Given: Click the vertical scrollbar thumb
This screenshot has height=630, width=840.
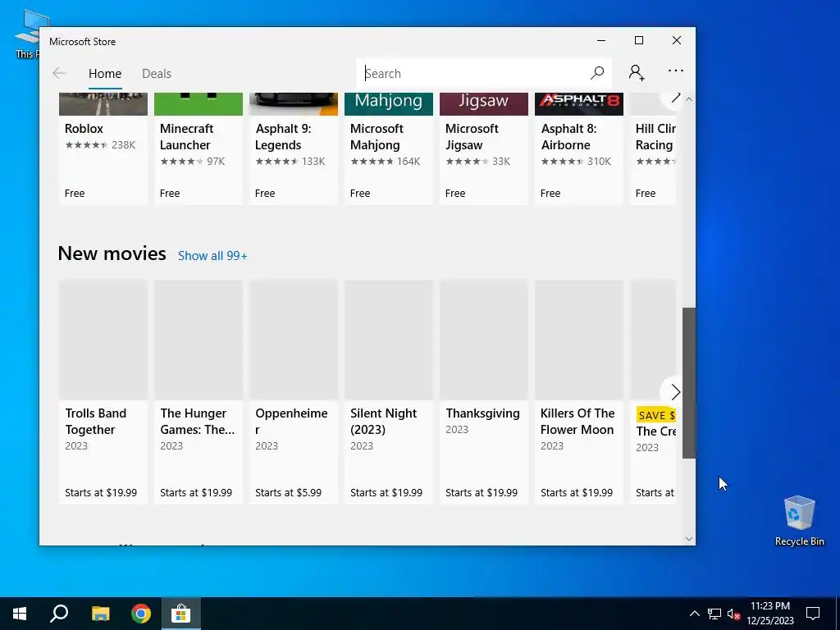Looking at the screenshot, I should coord(689,382).
